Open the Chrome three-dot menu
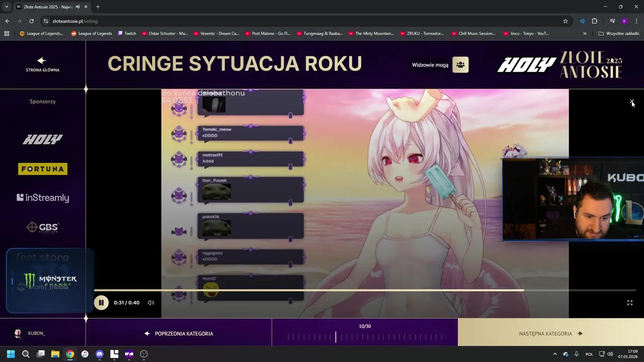This screenshot has width=644, height=362. (x=636, y=21)
